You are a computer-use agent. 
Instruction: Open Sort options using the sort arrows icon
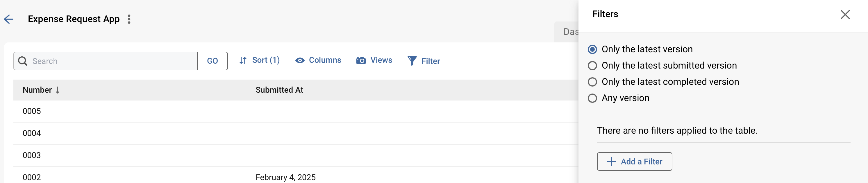(243, 60)
